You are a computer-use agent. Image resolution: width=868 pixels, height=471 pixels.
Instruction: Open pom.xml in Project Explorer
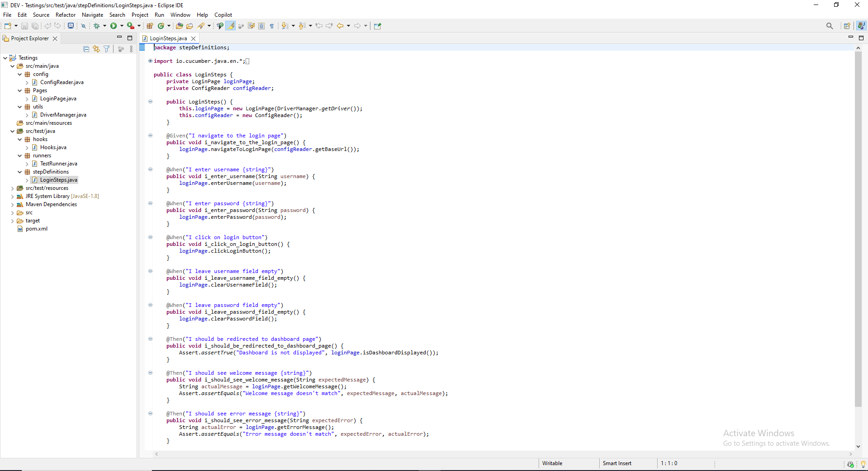coord(36,229)
